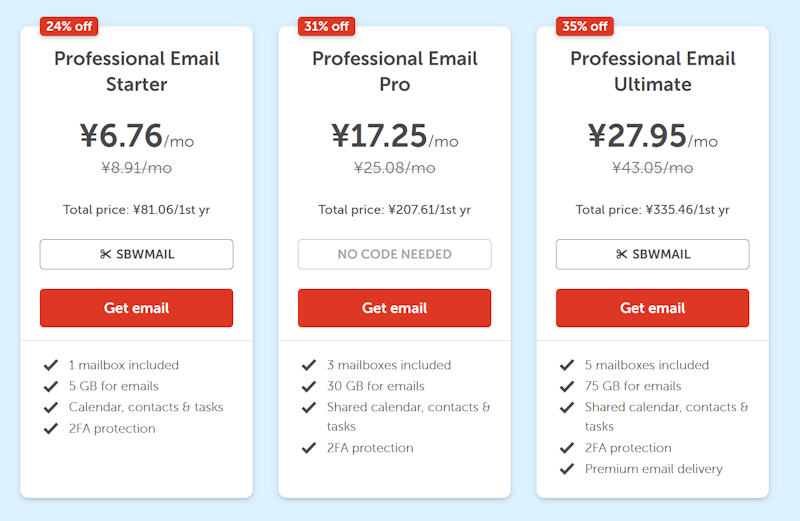800x521 pixels.
Task: Click Starter total price ¥81.06/1st yr
Action: tap(136, 210)
